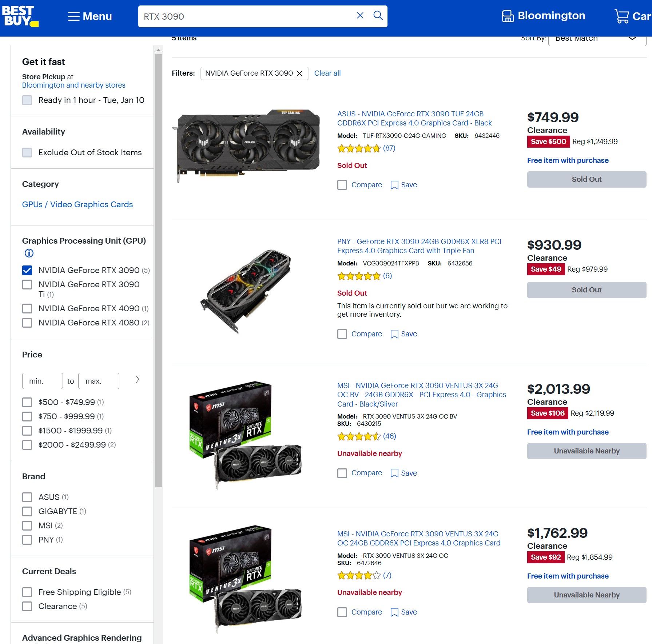Check Compare for $1,762.99 MSI card
This screenshot has height=644, width=652.
[x=342, y=612]
